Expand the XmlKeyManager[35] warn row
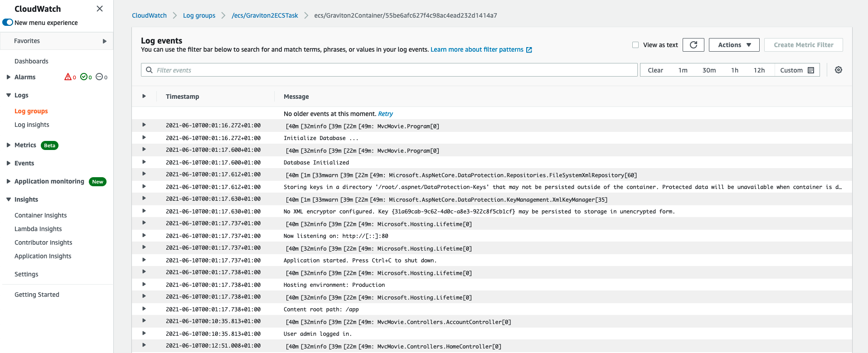Screen dimensions: 868x353 click(x=144, y=198)
